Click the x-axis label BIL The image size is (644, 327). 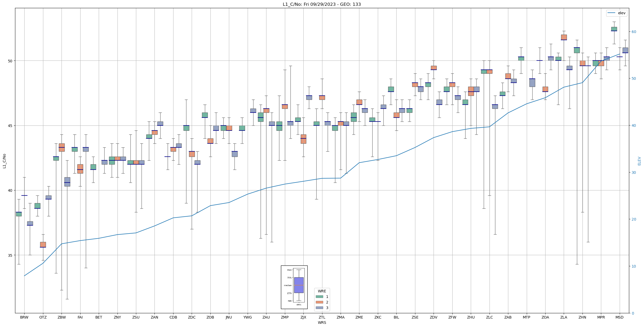[x=396, y=317]
